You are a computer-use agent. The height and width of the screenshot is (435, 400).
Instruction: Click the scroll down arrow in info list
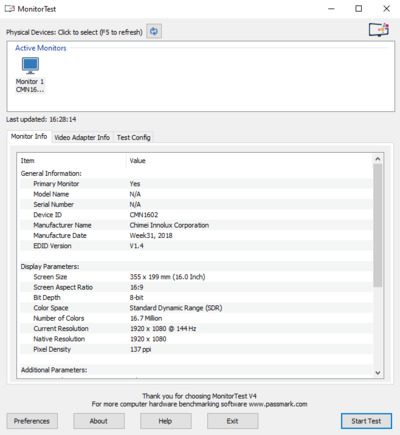378,373
